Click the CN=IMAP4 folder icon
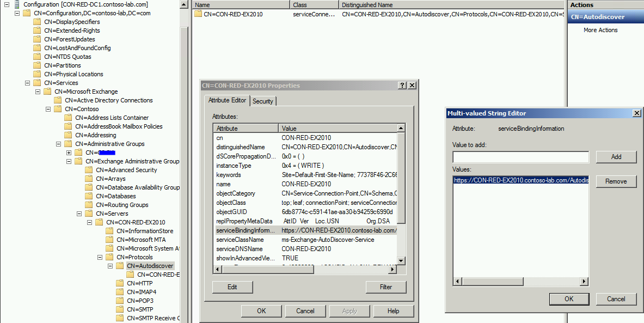The height and width of the screenshot is (323, 644). (120, 292)
